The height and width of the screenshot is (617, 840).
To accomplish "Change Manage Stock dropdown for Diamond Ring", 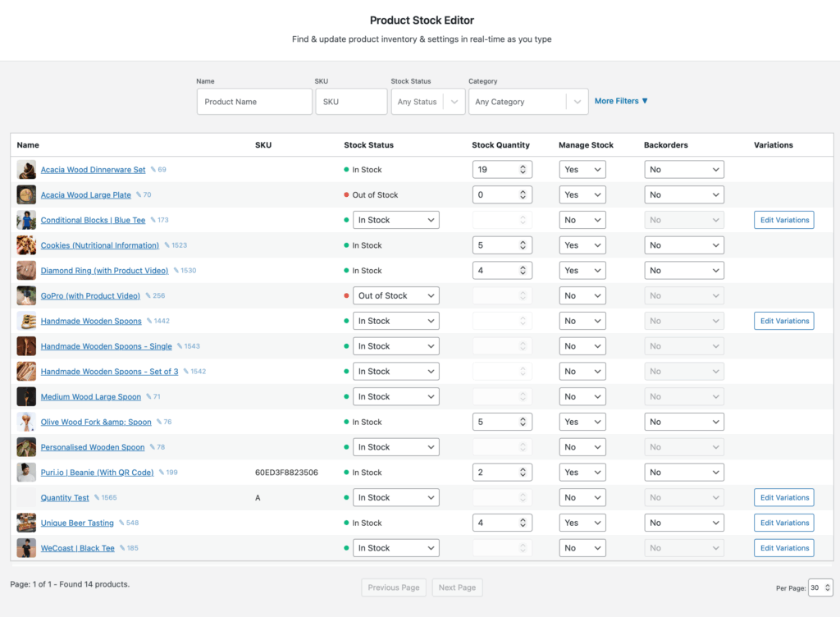I will point(582,270).
